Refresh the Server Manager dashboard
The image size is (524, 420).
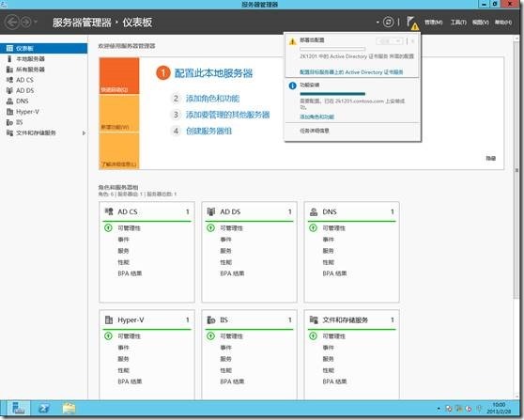389,23
